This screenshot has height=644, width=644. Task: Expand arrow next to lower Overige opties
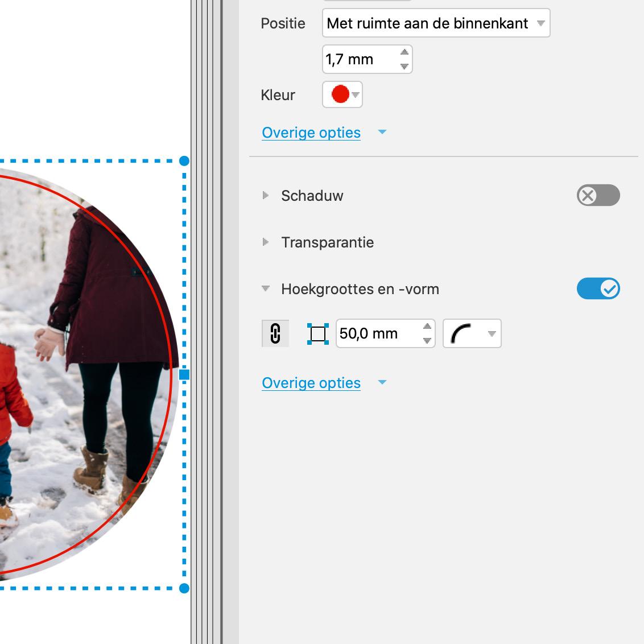coord(382,382)
